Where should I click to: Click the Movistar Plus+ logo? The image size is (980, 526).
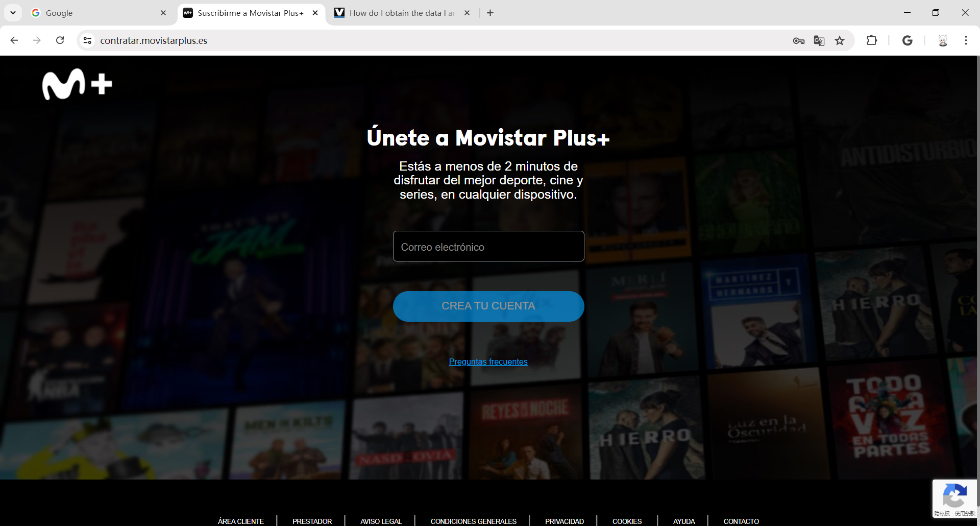coord(77,84)
